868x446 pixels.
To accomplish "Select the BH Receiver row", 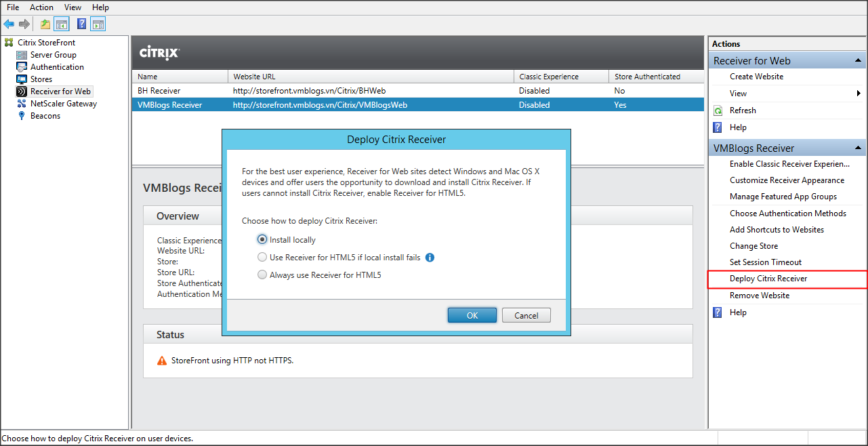I will 159,91.
